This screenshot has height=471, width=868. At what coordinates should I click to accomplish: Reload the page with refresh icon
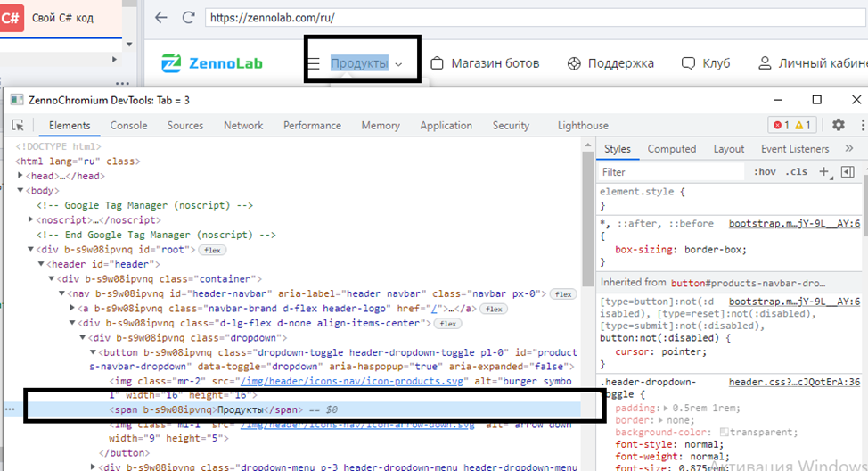(188, 17)
